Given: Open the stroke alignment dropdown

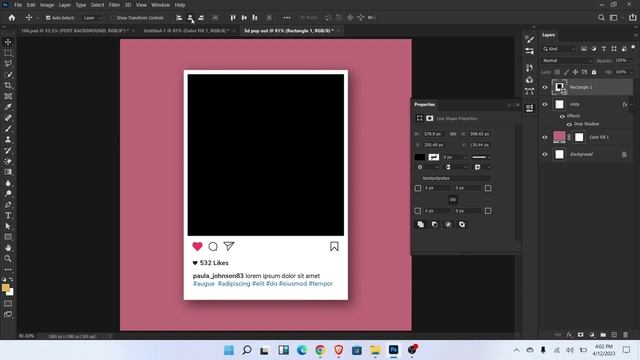Looking at the screenshot, I should click(x=427, y=167).
